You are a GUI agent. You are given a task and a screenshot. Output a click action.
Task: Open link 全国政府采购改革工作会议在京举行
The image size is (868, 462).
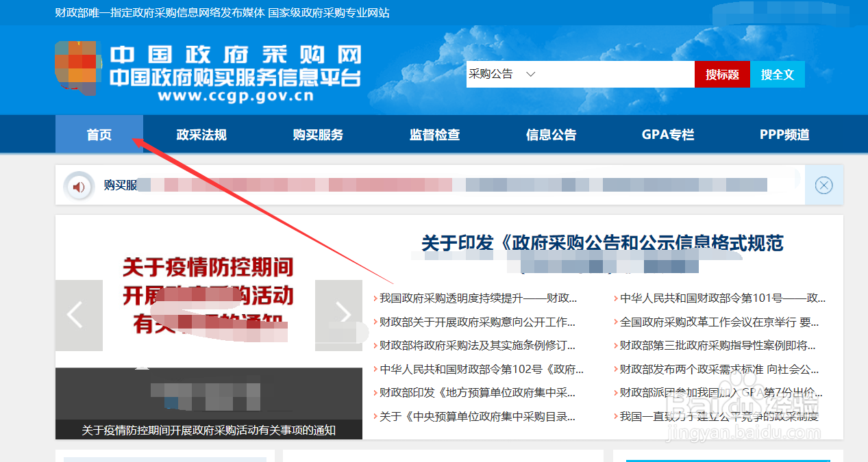coord(719,322)
